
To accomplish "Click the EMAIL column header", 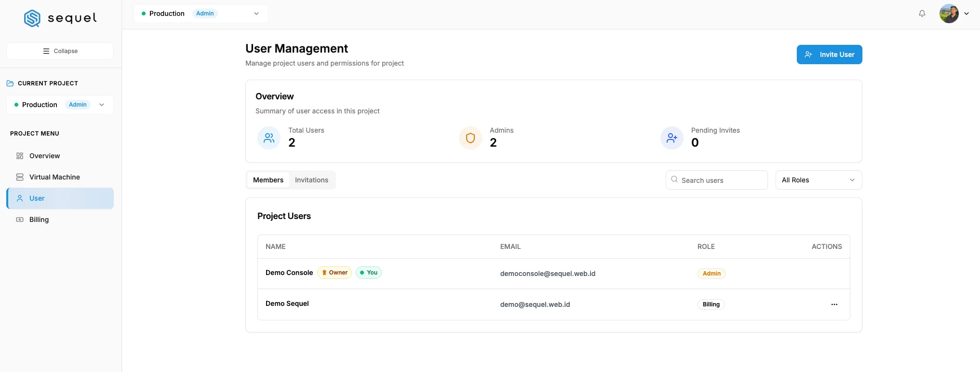I will point(510,247).
